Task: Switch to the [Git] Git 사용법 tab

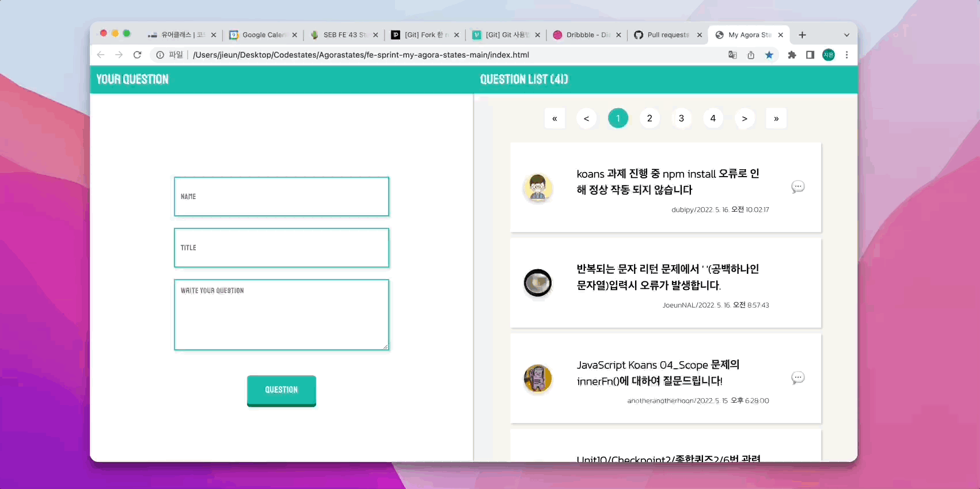Action: tap(506, 35)
